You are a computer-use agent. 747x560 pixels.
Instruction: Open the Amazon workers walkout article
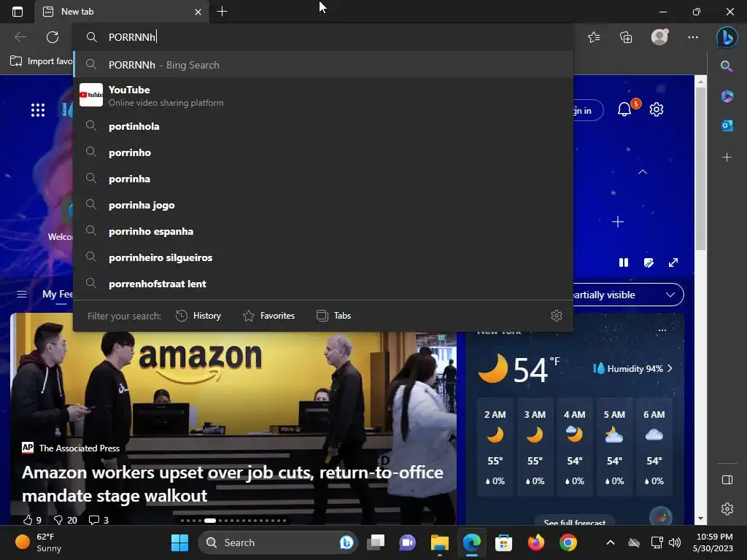[x=233, y=484]
